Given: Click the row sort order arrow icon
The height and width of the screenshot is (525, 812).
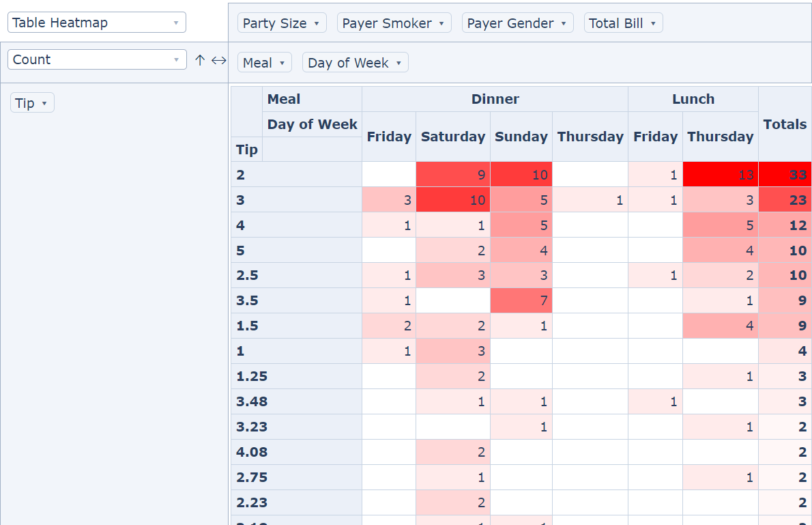Looking at the screenshot, I should [x=200, y=60].
